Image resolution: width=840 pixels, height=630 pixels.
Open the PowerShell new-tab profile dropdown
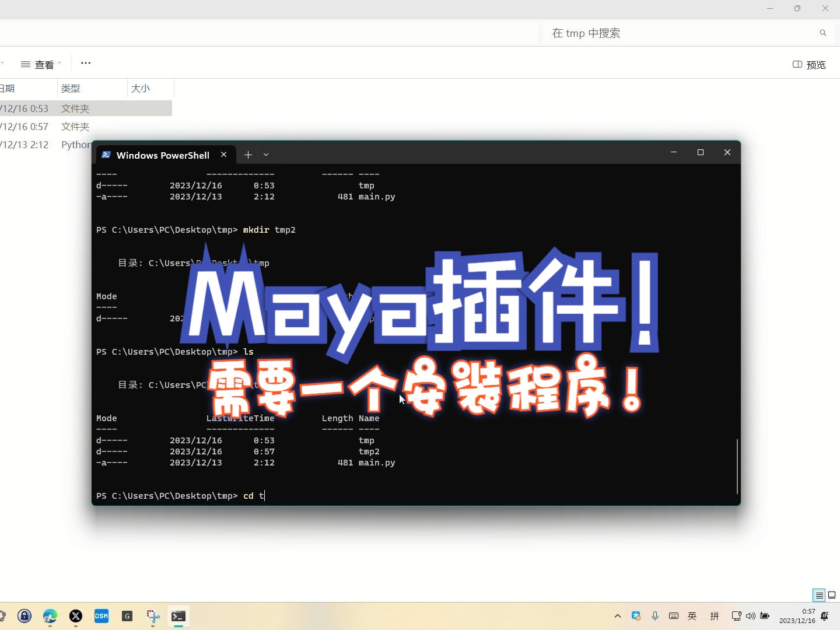tap(266, 155)
